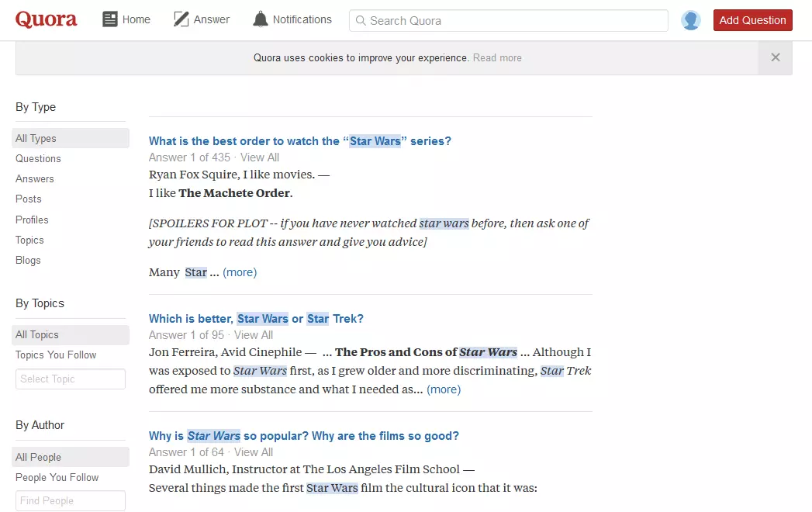This screenshot has width=812, height=512.
Task: Filter results by Profiles
Action: 32,220
